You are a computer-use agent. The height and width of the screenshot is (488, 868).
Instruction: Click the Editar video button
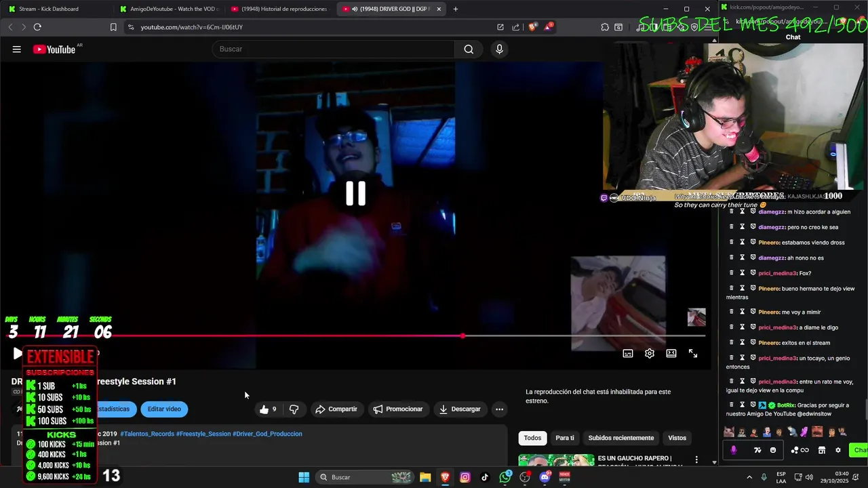(164, 409)
